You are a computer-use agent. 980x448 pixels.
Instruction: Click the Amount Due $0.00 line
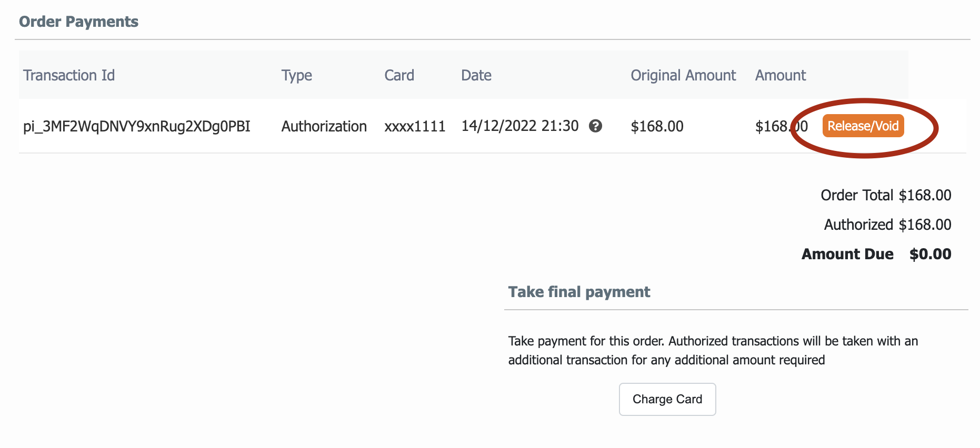coord(876,254)
